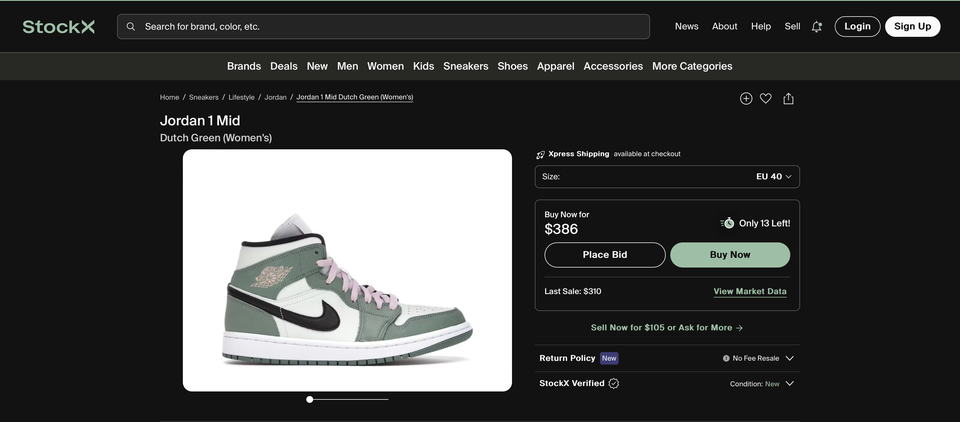Click the Jordan 1 Mid shoe image

(x=347, y=270)
